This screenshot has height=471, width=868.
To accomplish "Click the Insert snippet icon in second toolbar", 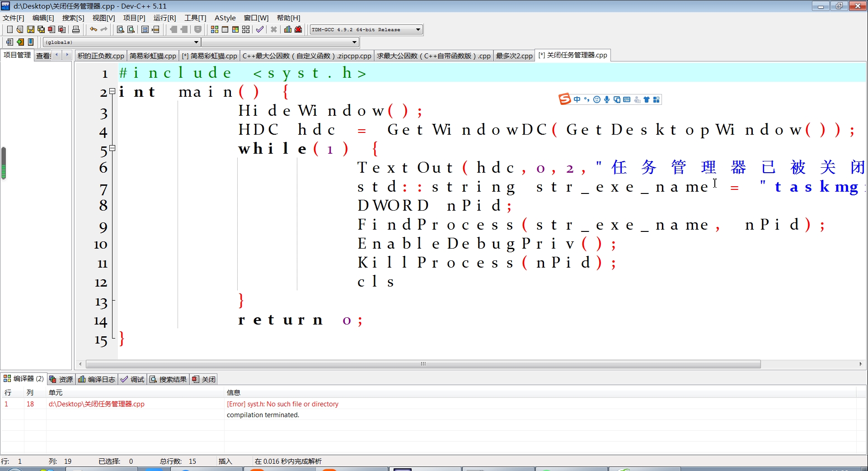I will (9, 42).
